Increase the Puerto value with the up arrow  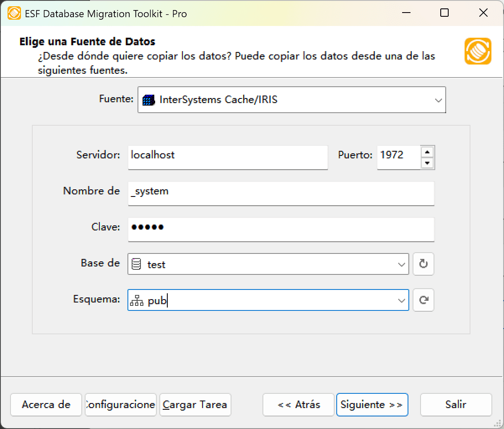coord(428,152)
